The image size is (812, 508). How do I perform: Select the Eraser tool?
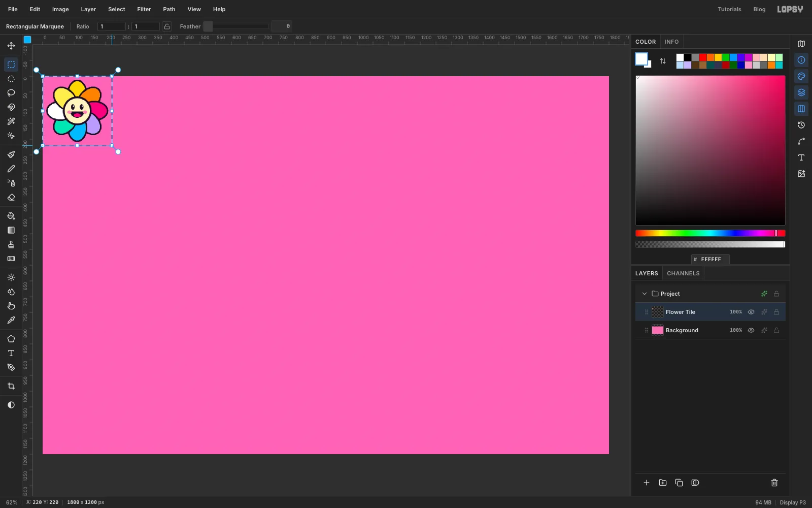pyautogui.click(x=11, y=197)
